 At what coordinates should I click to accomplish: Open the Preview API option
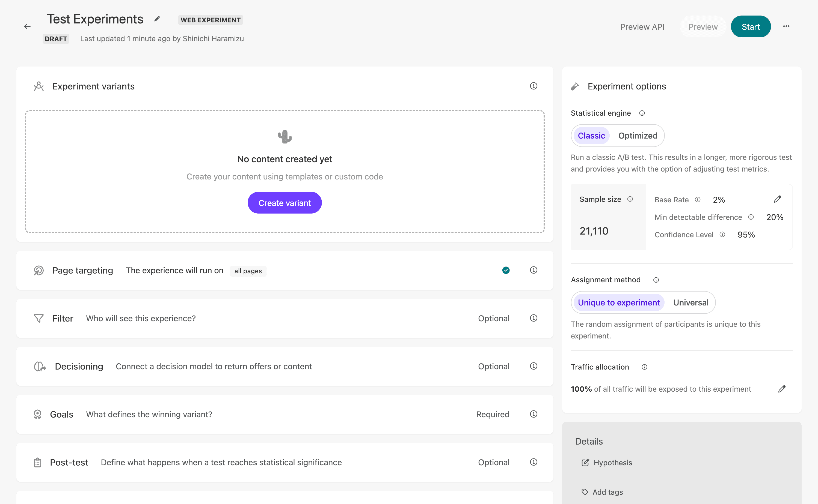[642, 27]
